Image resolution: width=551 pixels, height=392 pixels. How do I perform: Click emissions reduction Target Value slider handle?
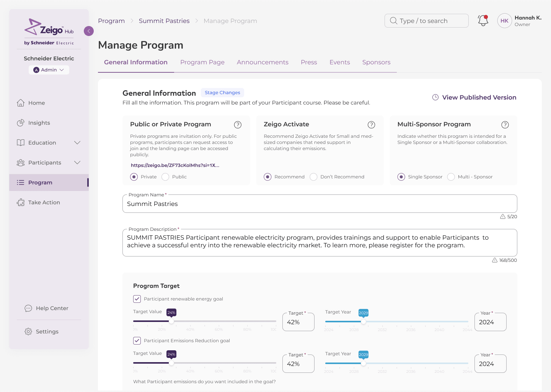tap(171, 363)
